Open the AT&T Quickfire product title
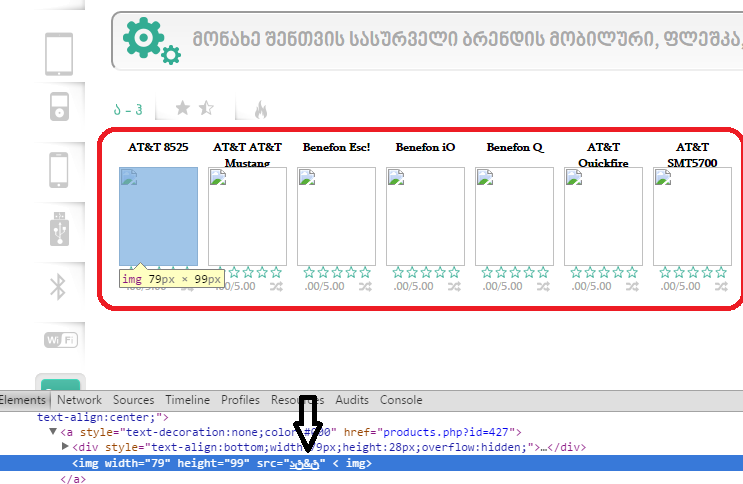The height and width of the screenshot is (484, 743). tap(603, 155)
